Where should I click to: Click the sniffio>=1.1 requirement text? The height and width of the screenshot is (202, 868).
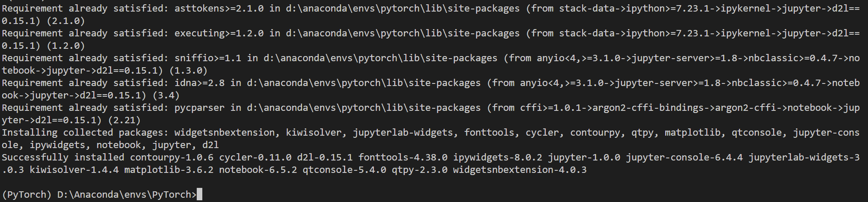click(208, 58)
